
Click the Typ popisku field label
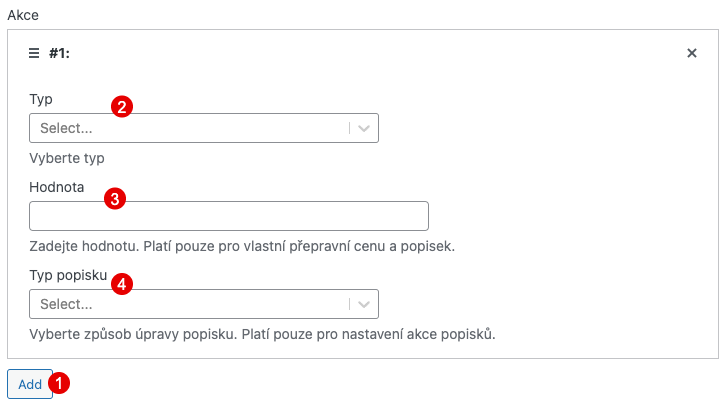68,276
